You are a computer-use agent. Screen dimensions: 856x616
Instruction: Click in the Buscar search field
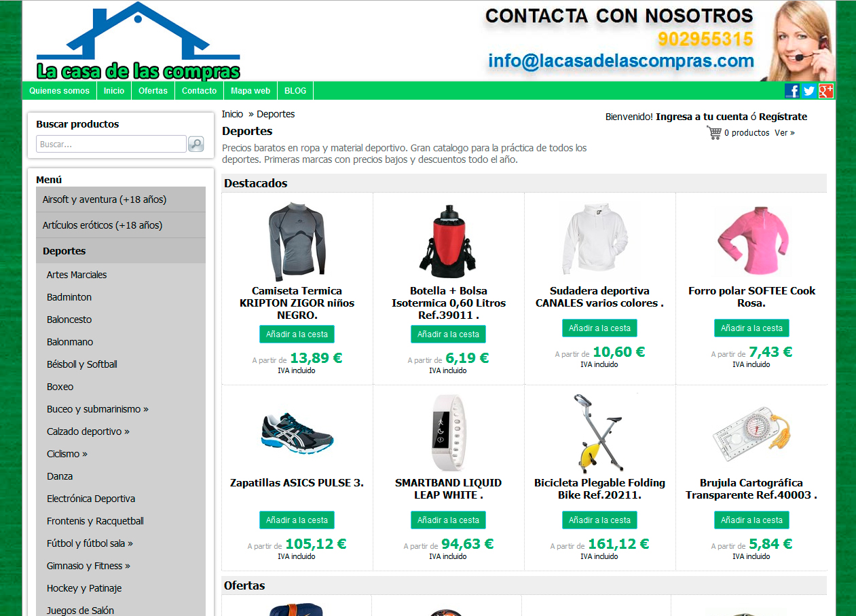111,144
